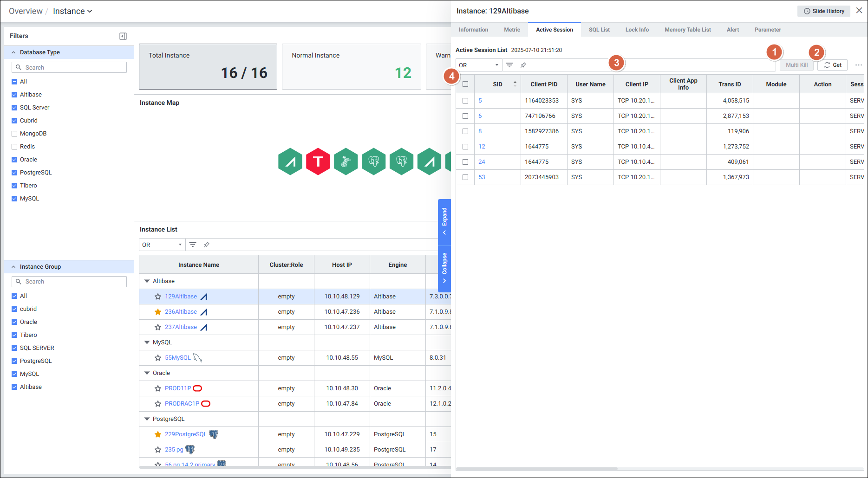Screen dimensions: 868x478
Task: Pin the Active Session filter bar
Action: click(x=523, y=65)
